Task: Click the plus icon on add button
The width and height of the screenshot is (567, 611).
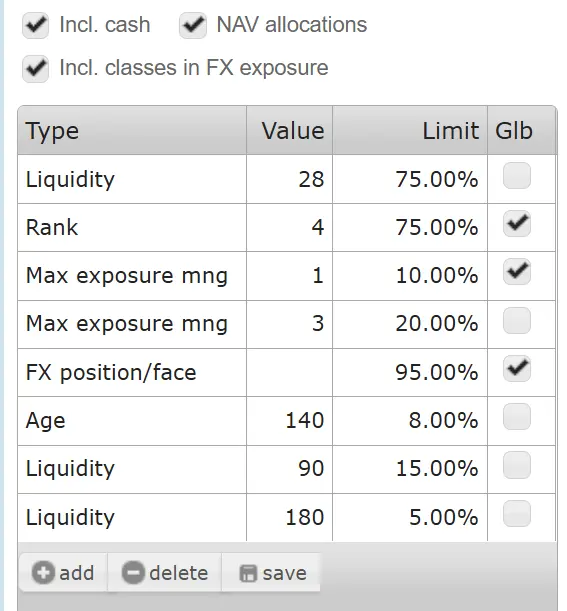Action: coord(43,573)
